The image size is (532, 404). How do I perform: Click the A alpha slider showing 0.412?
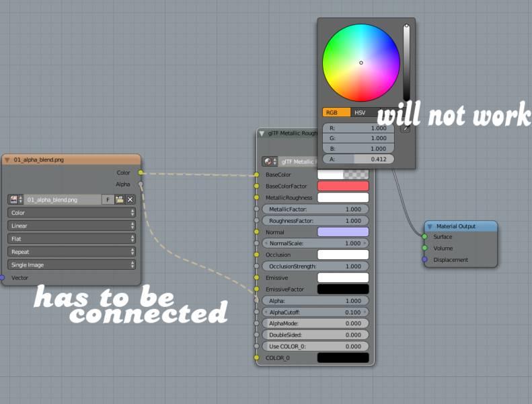[358, 160]
